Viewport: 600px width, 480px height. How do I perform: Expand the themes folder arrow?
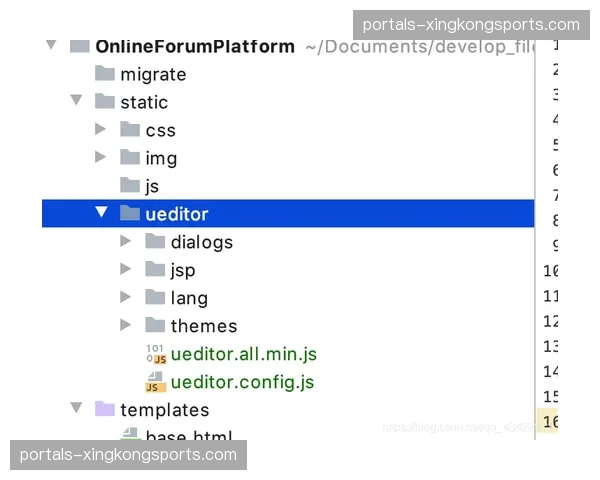125,326
